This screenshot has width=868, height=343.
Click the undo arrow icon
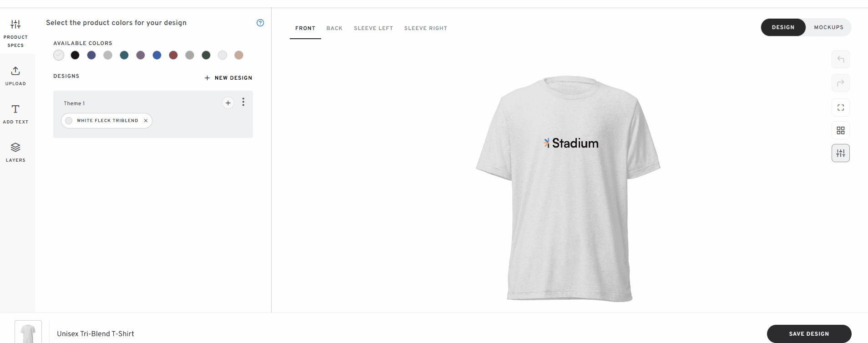841,59
